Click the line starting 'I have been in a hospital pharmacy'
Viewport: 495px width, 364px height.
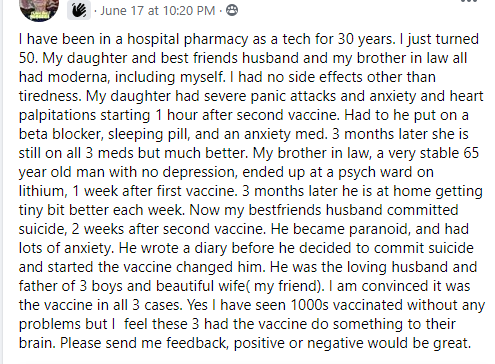(x=249, y=39)
